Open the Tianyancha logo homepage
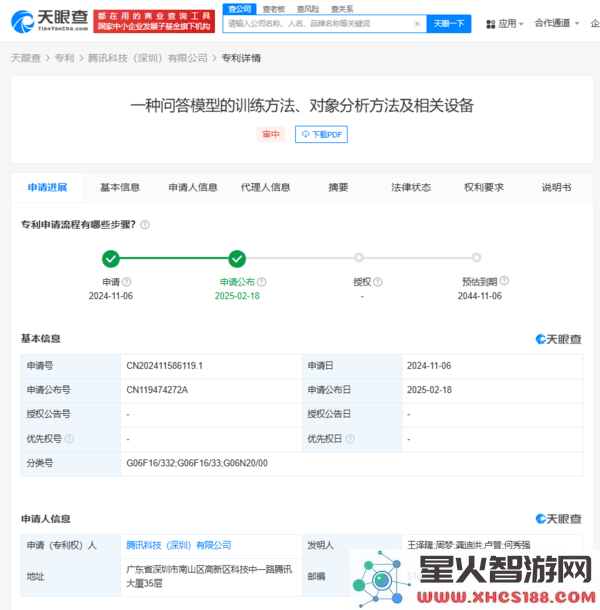 pos(50,21)
